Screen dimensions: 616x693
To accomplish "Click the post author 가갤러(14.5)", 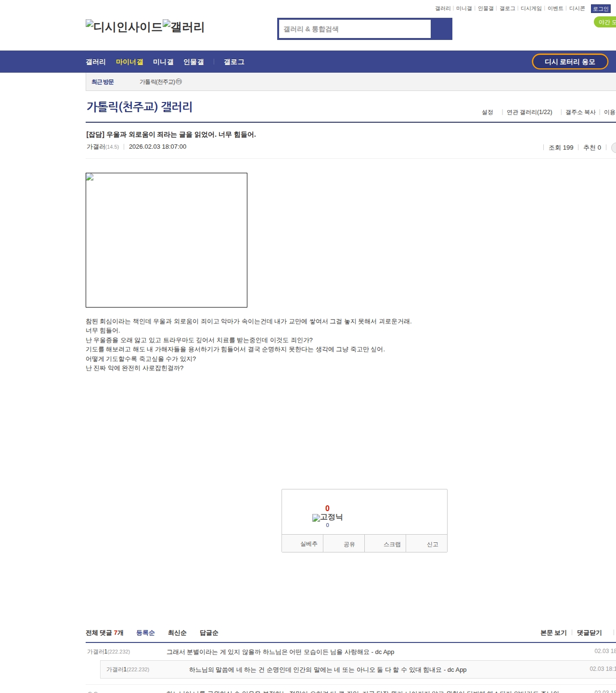I will click(103, 147).
